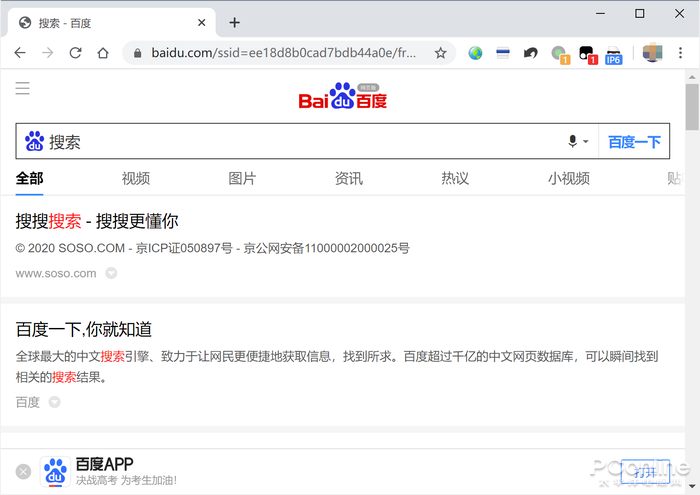This screenshot has width=700, height=495.
Task: Expand the dropdown next to 百度 source
Action: click(x=54, y=402)
